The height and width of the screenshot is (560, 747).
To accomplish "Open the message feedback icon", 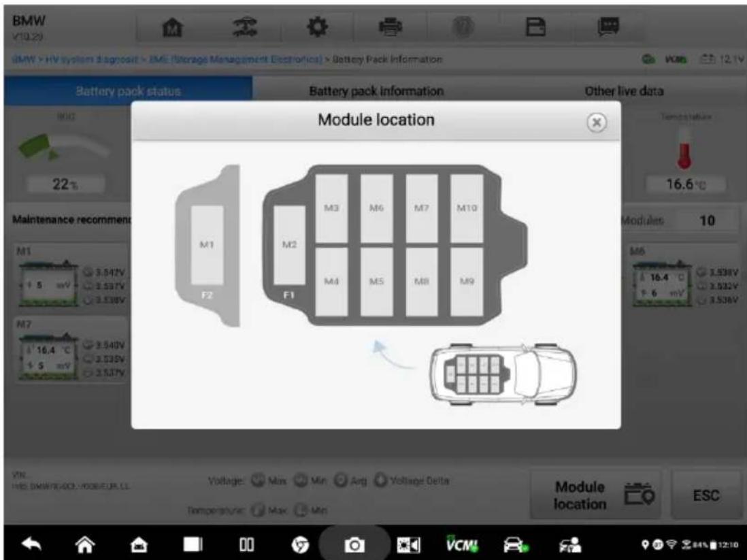I will tap(608, 27).
